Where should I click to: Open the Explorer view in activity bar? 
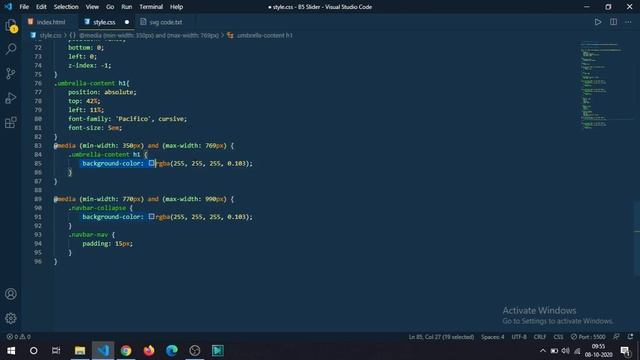click(11, 26)
